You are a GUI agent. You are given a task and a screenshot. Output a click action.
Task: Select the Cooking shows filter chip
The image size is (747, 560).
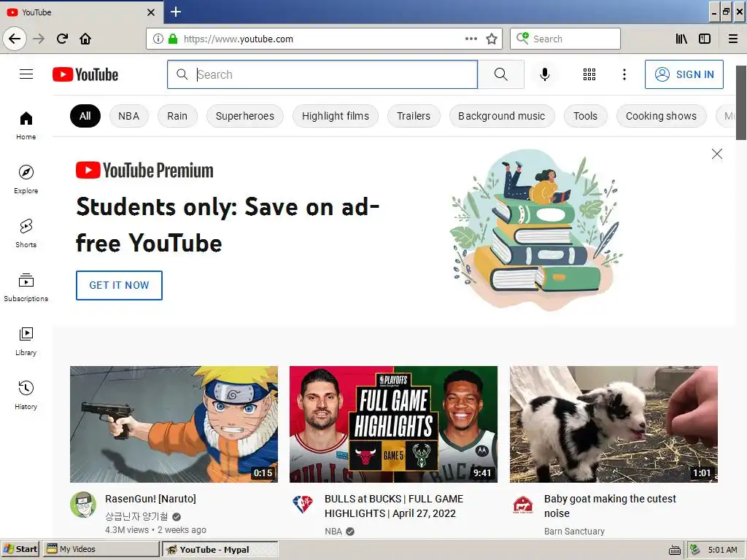pos(661,116)
